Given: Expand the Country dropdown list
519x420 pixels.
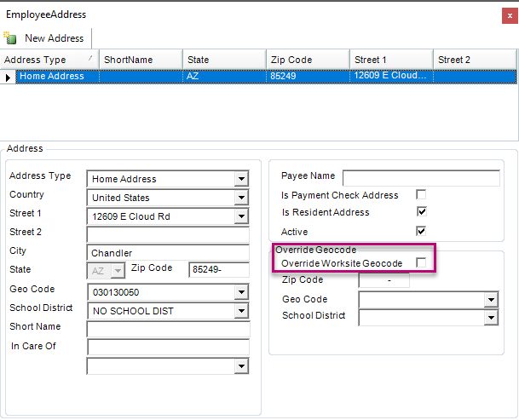Looking at the screenshot, I should tap(242, 198).
